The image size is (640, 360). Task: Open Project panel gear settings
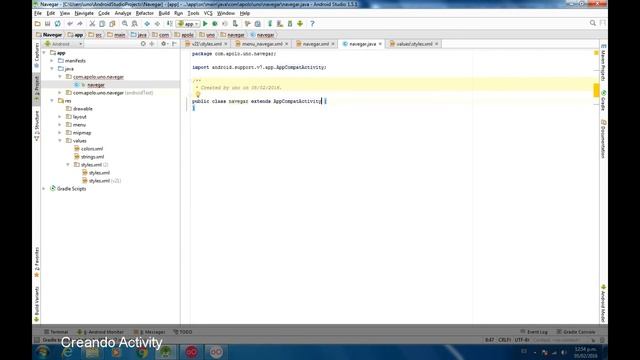coord(164,44)
